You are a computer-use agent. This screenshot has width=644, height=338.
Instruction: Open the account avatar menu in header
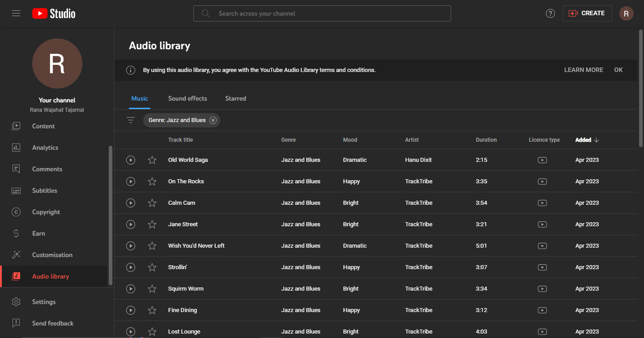pyautogui.click(x=626, y=13)
